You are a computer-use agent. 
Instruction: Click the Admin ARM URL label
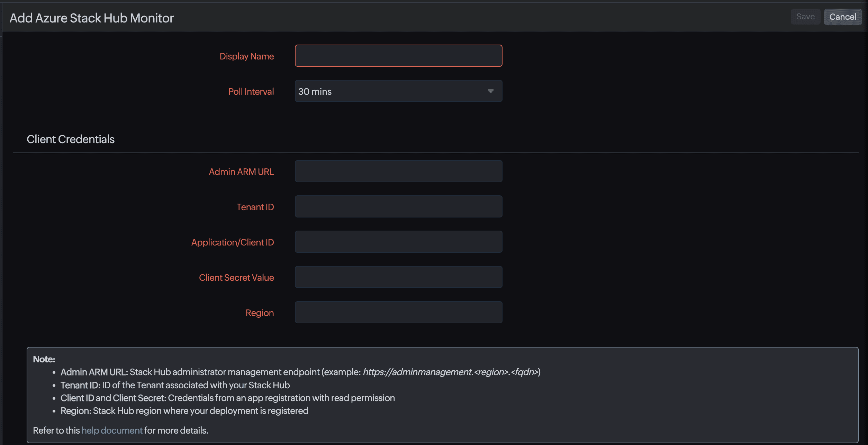tap(241, 172)
